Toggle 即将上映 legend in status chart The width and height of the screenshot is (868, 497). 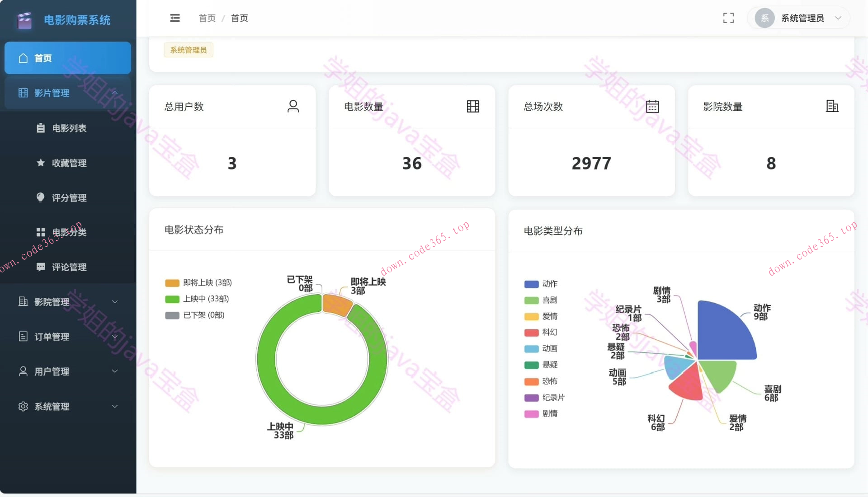pyautogui.click(x=199, y=283)
